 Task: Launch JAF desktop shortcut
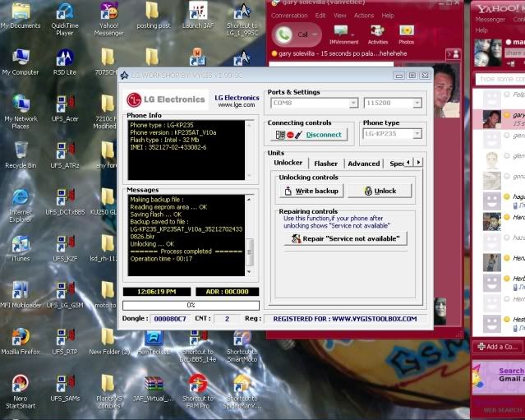pyautogui.click(x=198, y=15)
